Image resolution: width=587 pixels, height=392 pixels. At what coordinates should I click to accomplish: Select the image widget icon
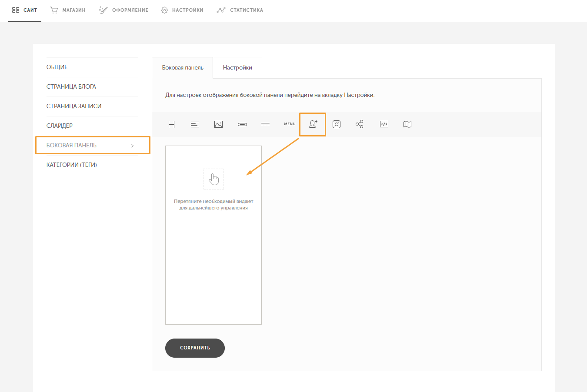click(x=218, y=124)
